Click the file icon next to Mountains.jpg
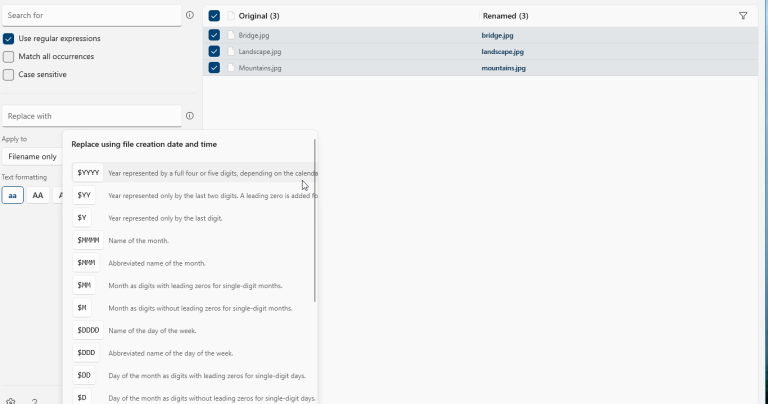Image resolution: width=768 pixels, height=404 pixels. tap(231, 68)
